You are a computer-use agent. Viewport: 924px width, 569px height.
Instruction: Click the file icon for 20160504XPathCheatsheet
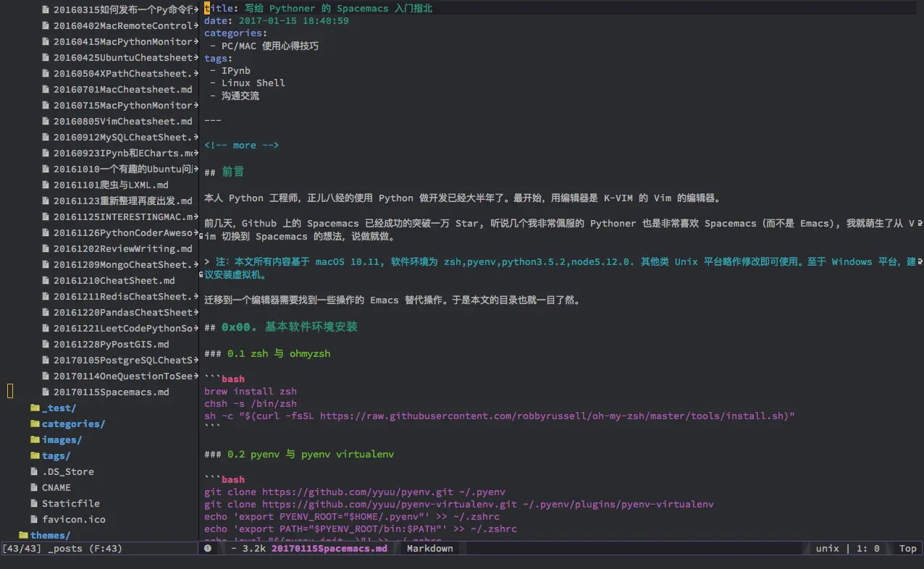click(x=46, y=74)
